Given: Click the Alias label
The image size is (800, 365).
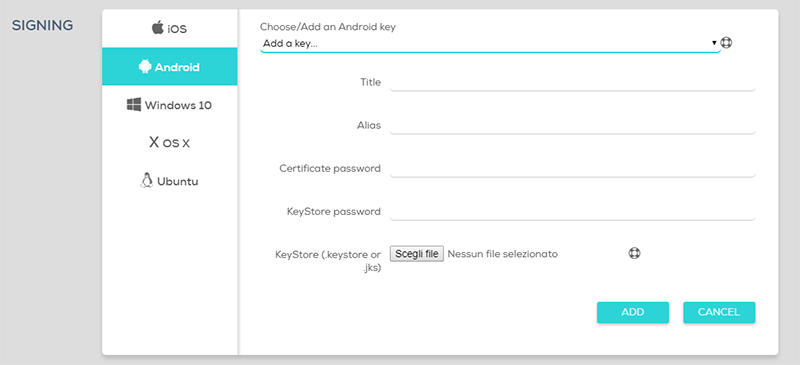Looking at the screenshot, I should coord(369,125).
